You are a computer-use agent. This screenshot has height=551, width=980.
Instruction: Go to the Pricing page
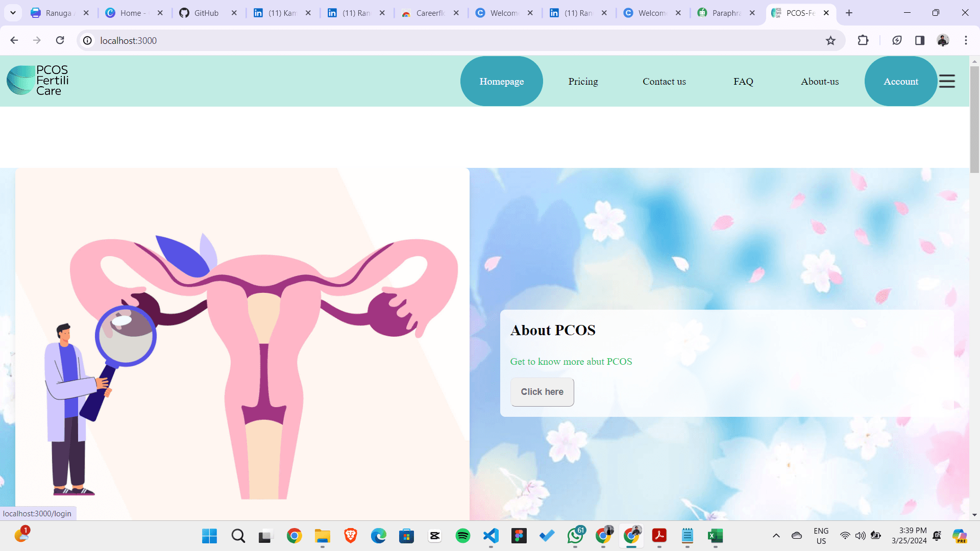click(x=583, y=81)
